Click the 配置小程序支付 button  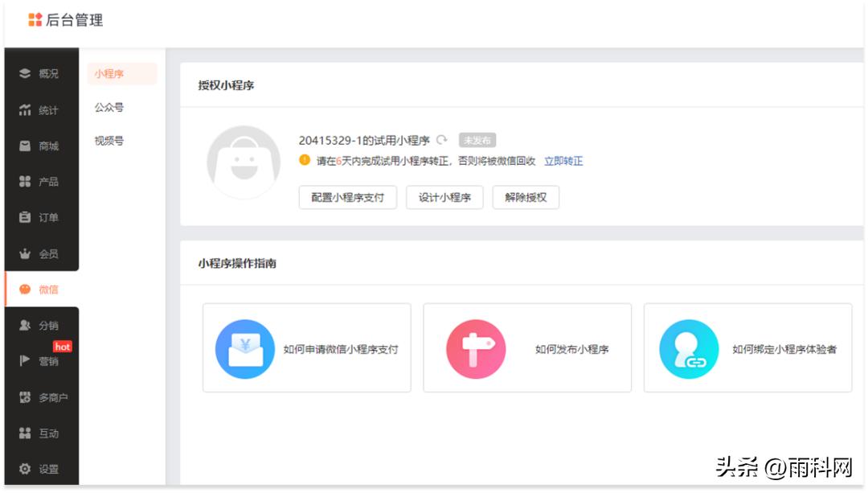click(x=347, y=197)
